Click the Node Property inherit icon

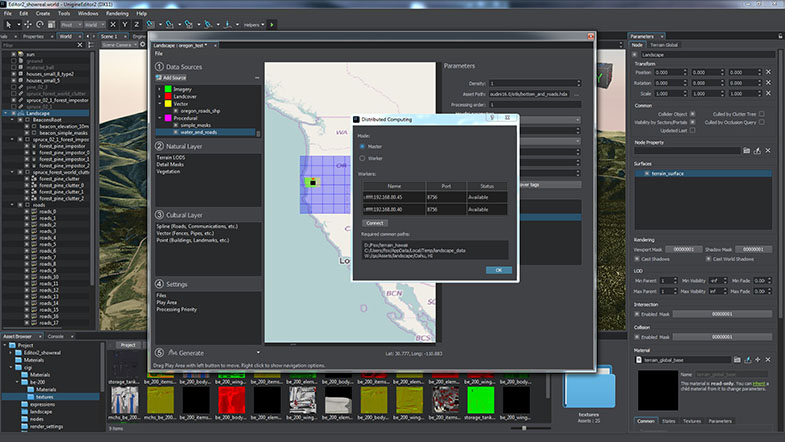(757, 151)
